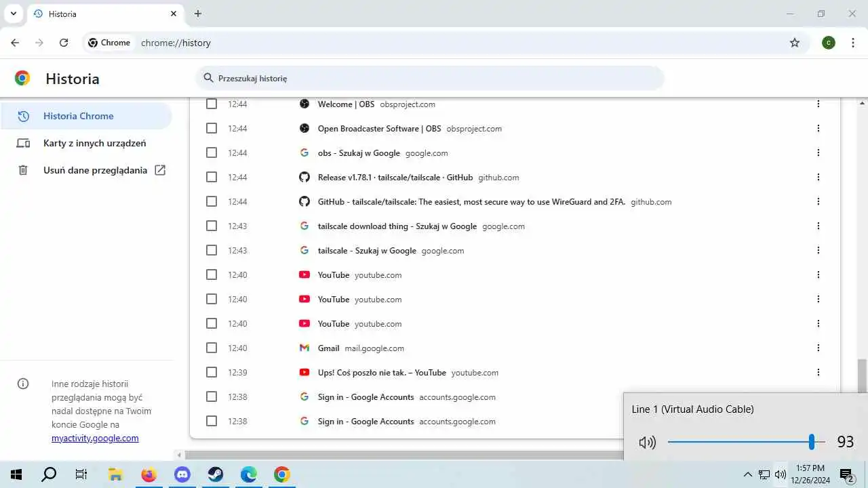This screenshot has height=488, width=868.
Task: Open the tab search dropdown arrow
Action: 13,14
